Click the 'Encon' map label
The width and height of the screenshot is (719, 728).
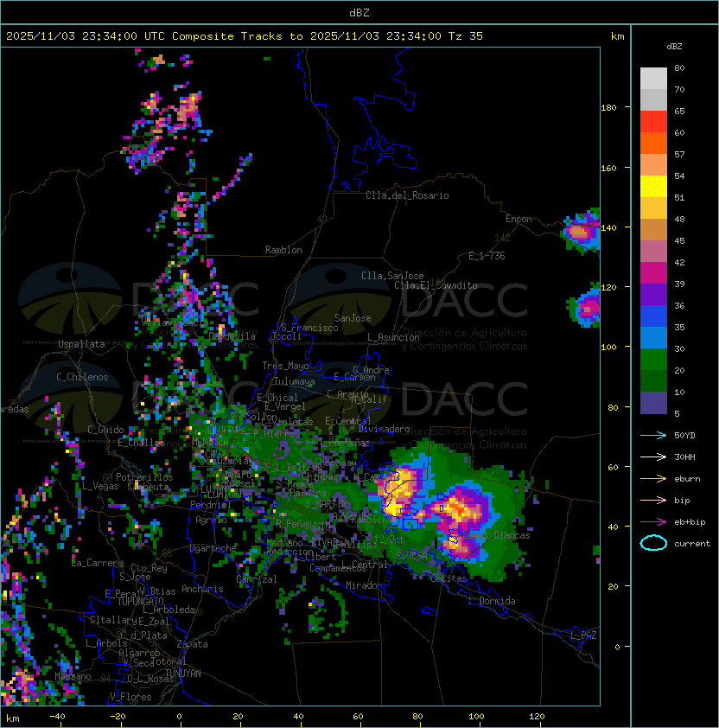(519, 219)
